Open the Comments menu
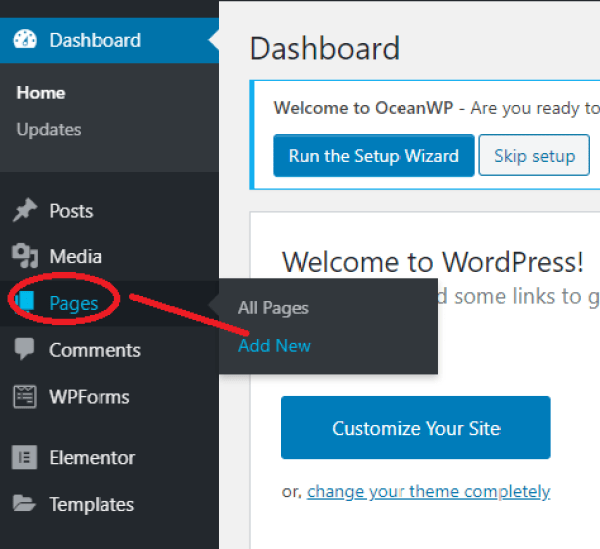The image size is (600, 549). [109, 350]
